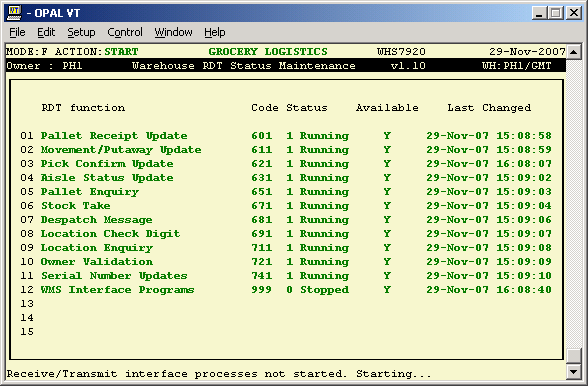Select the Pallet Receipt Update row
Screen dimensions: 588x386
[286, 136]
